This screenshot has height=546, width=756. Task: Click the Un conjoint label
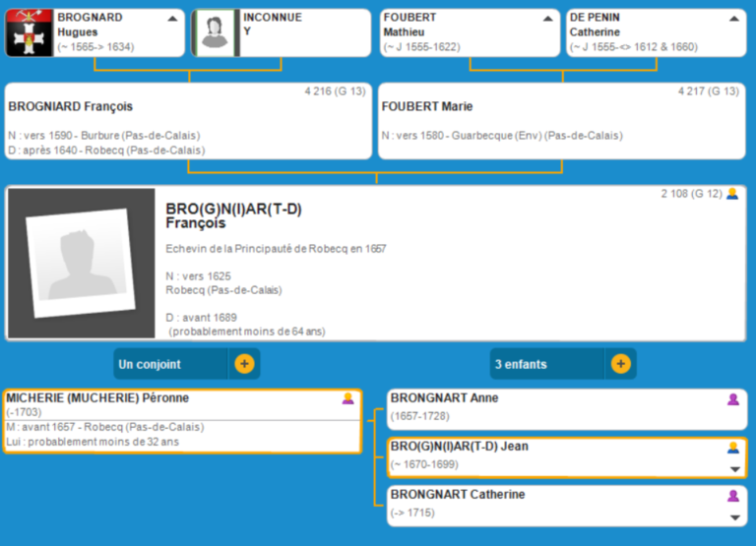click(151, 364)
